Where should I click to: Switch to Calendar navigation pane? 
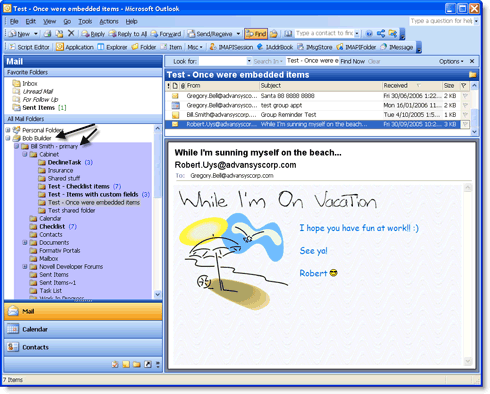[83, 329]
